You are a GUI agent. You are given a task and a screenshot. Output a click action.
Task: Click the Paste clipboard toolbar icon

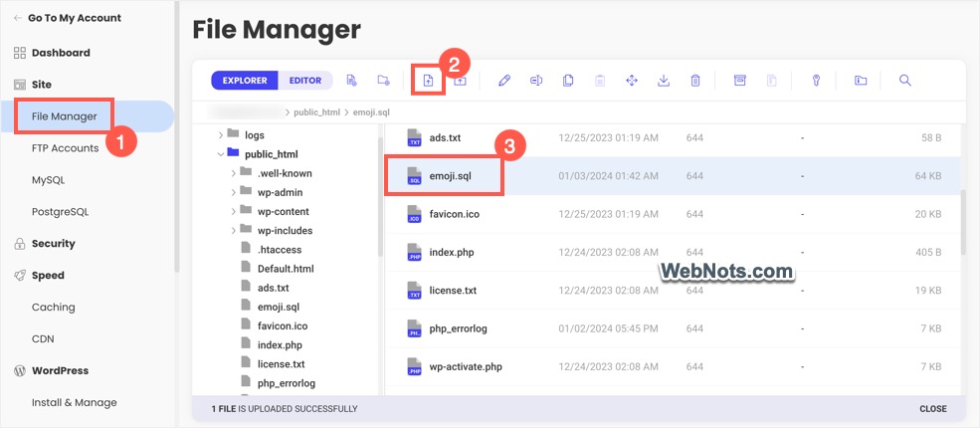coord(600,80)
